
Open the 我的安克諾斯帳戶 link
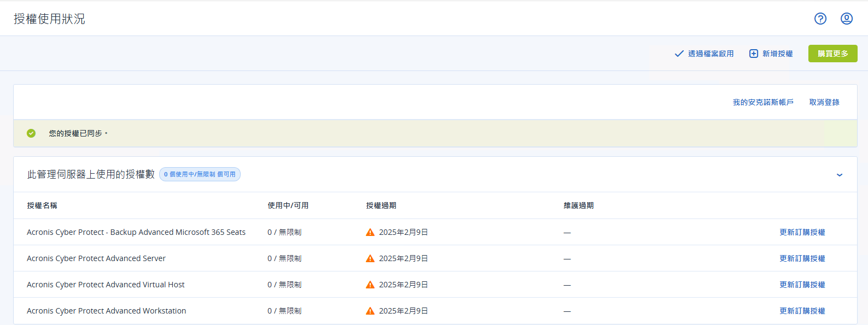tap(763, 102)
